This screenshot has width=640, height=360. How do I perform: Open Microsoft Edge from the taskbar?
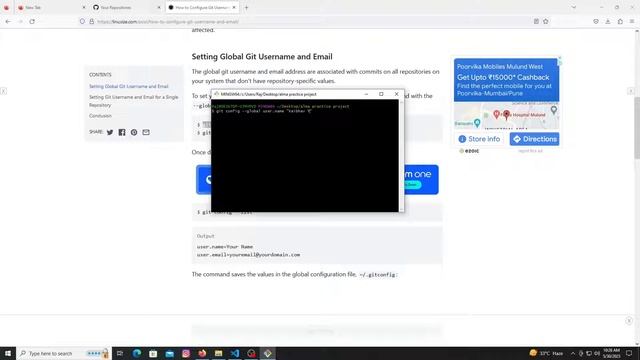point(136,353)
